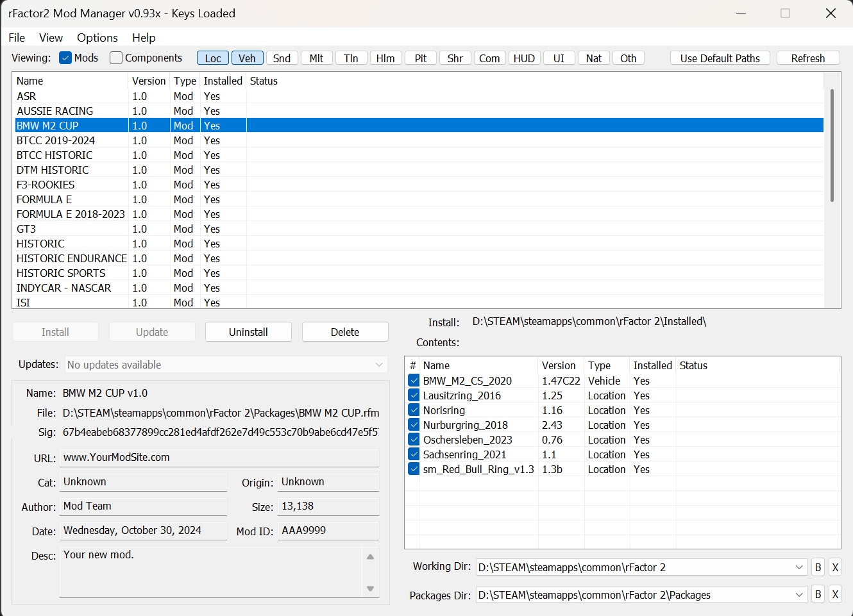Uncheck the Lausitzring_2016 content checkbox

[x=414, y=395]
